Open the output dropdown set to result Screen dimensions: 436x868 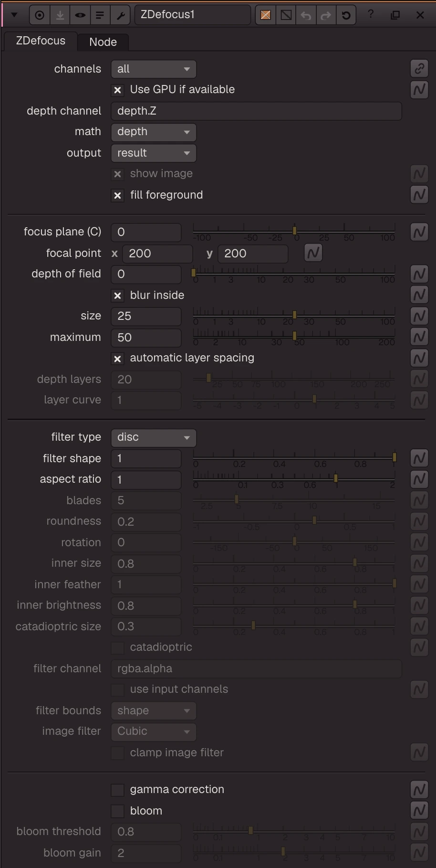point(154,153)
